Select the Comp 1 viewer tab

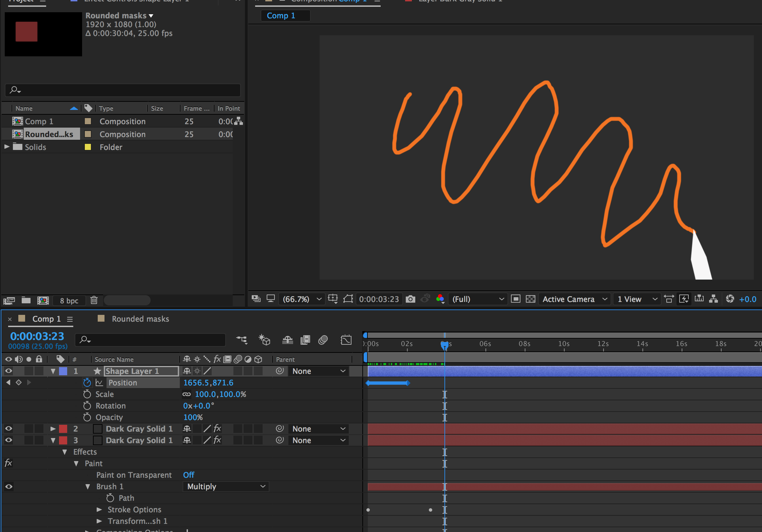click(x=281, y=16)
